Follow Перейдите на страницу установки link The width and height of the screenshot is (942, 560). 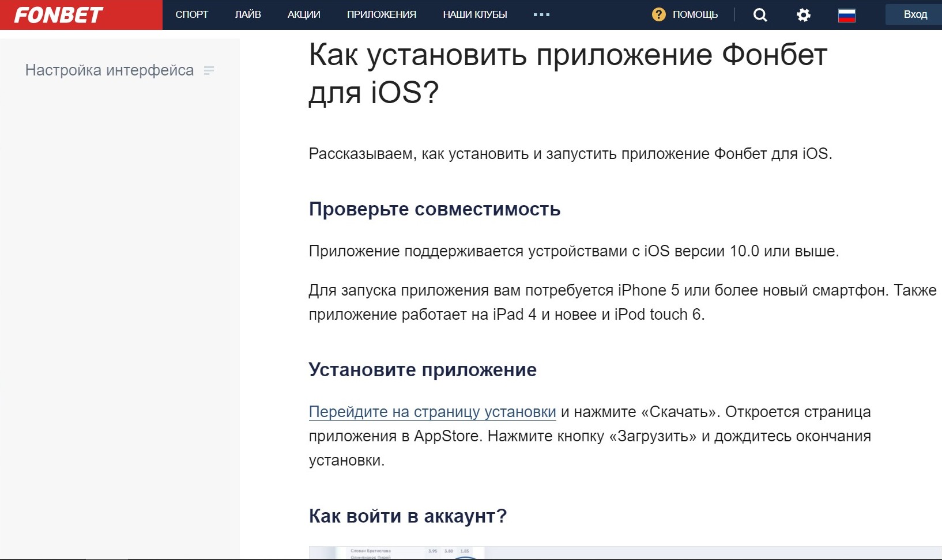click(432, 412)
